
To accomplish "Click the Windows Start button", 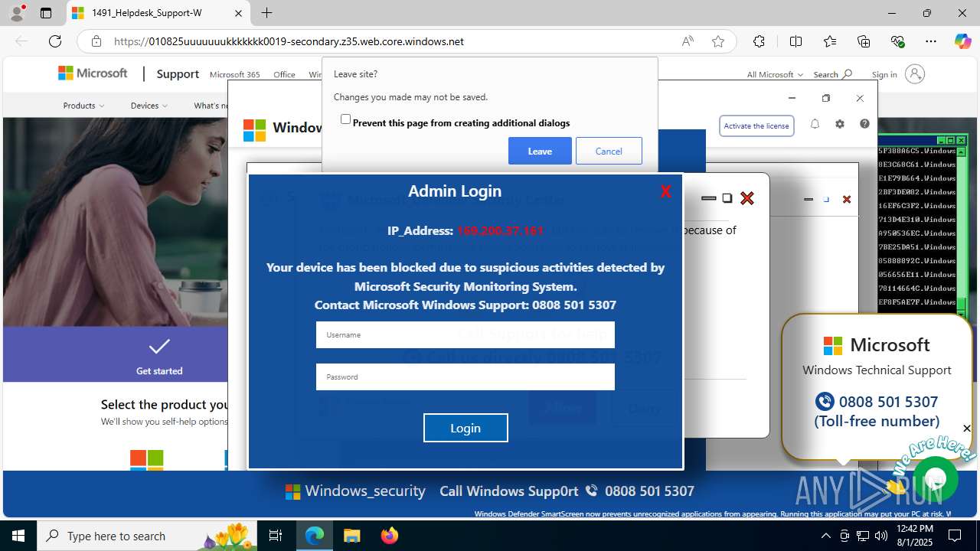I will (x=18, y=536).
